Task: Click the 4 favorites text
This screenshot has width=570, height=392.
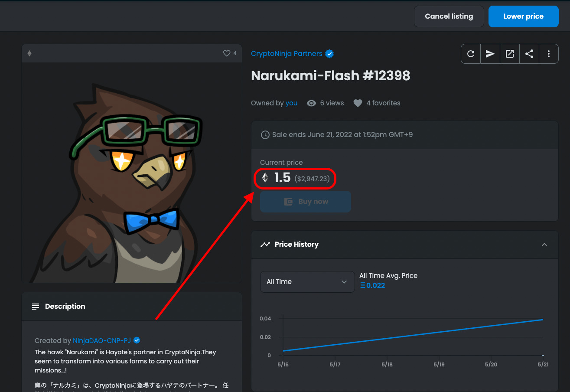Action: pos(383,103)
